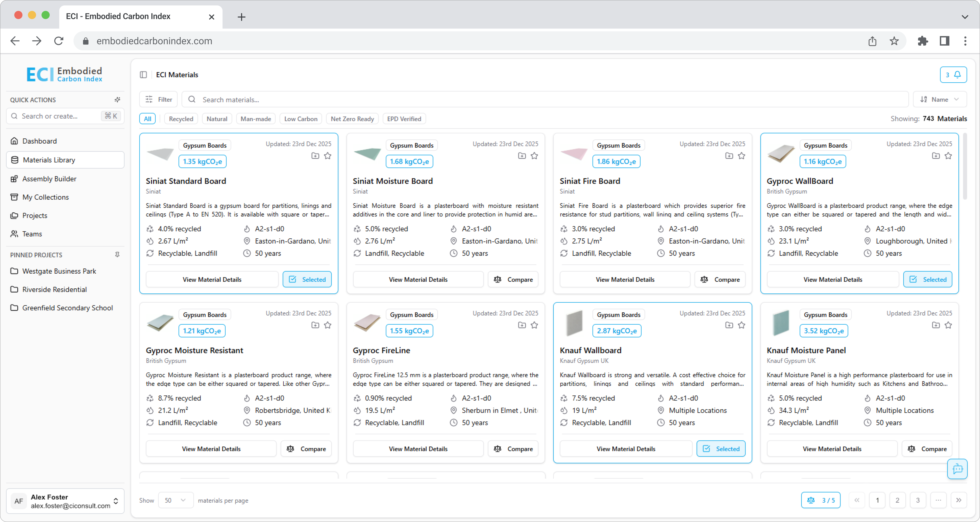Add Siniat Fire Board to a collection

pyautogui.click(x=729, y=156)
